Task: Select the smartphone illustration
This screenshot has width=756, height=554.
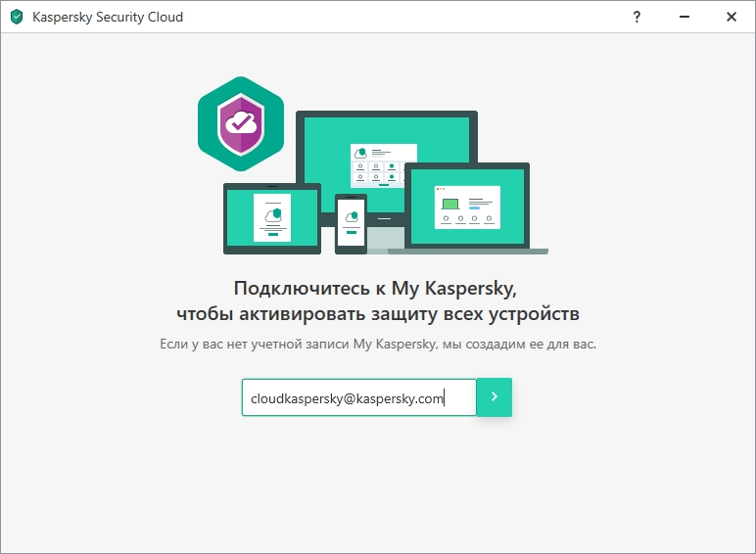Action: coord(351,223)
